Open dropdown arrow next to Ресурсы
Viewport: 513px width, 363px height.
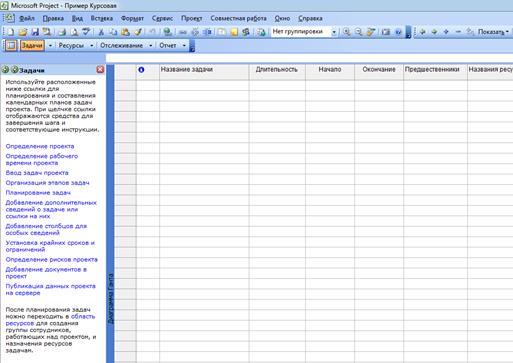point(91,45)
